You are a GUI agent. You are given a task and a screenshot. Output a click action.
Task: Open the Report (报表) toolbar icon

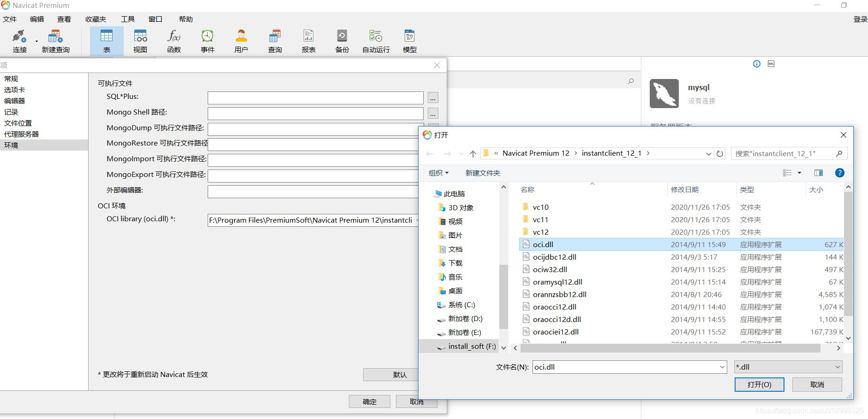309,41
